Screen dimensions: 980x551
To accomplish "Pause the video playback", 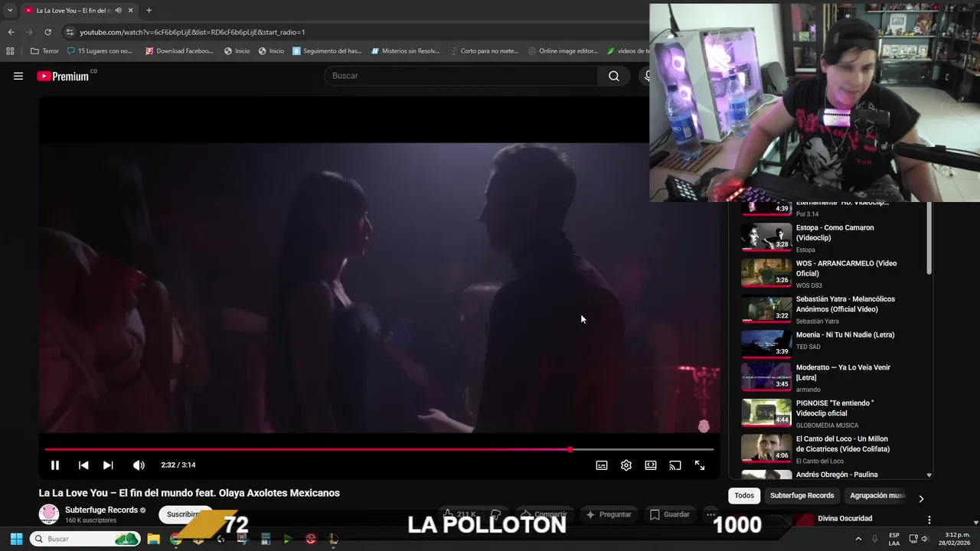I will click(x=55, y=465).
